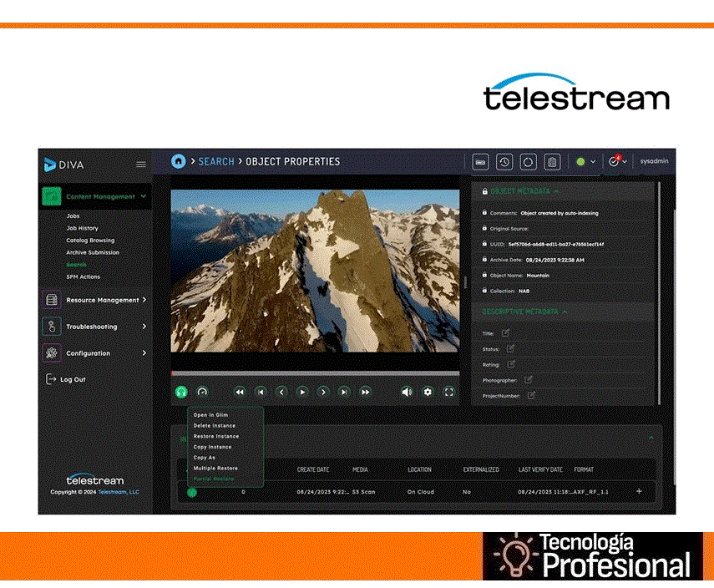This screenshot has height=588, width=714.
Task: Open the SEARCH breadcrumb link
Action: (216, 162)
